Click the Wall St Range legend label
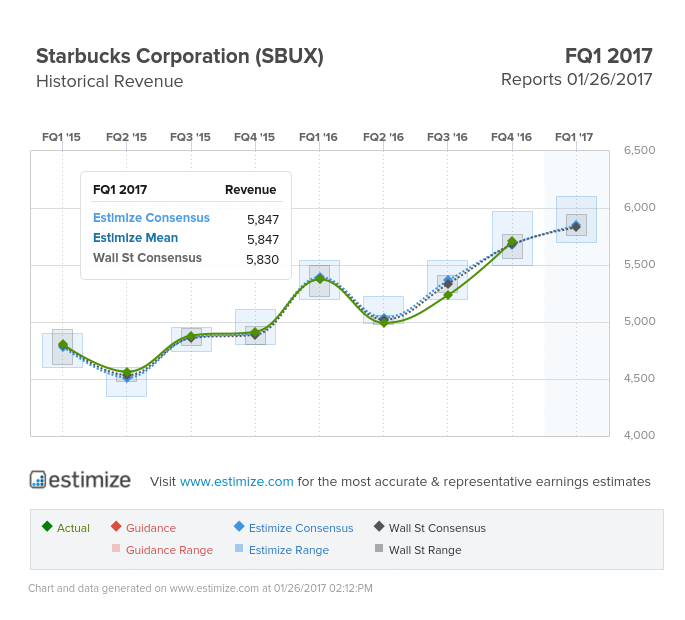The width and height of the screenshot is (685, 620). coord(425,550)
